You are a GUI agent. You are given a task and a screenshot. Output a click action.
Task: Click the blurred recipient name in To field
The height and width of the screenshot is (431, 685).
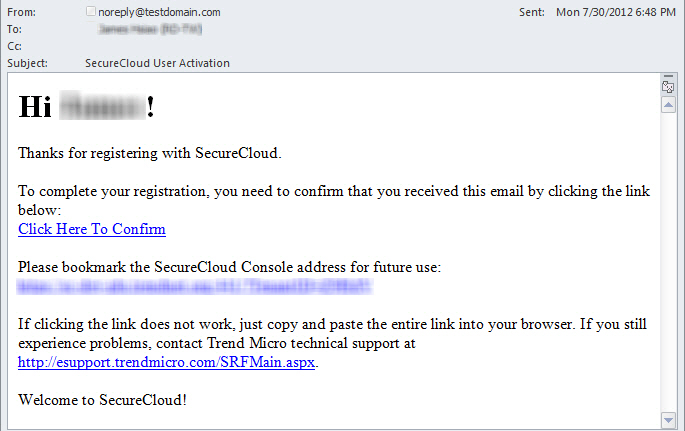[x=143, y=30]
